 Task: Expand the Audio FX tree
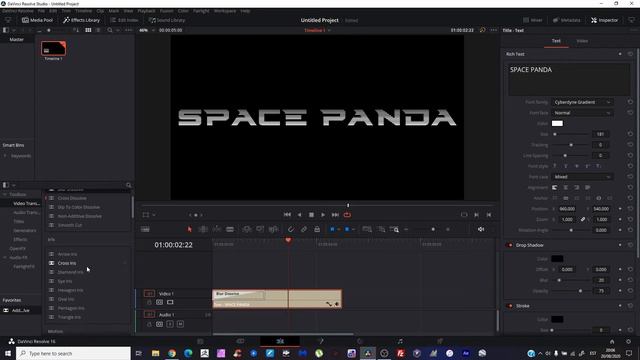(5, 258)
